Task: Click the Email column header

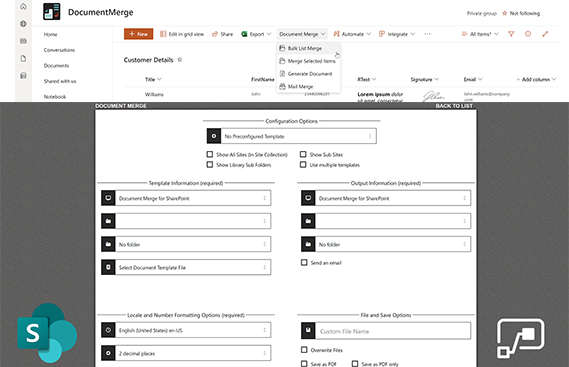Action: 473,79
